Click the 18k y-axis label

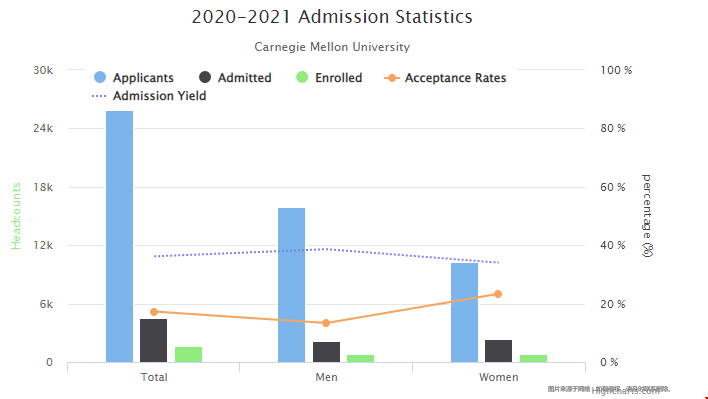43,187
